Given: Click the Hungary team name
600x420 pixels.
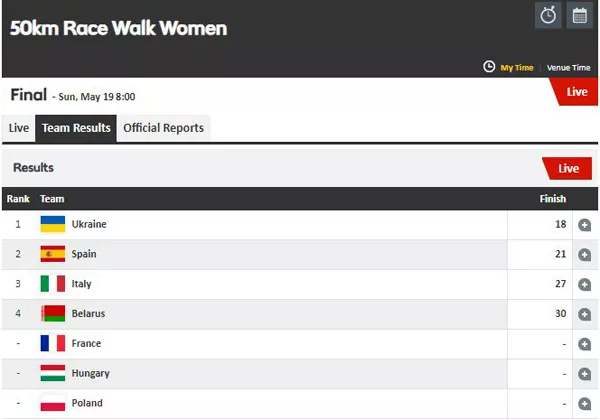Looking at the screenshot, I should point(91,374).
